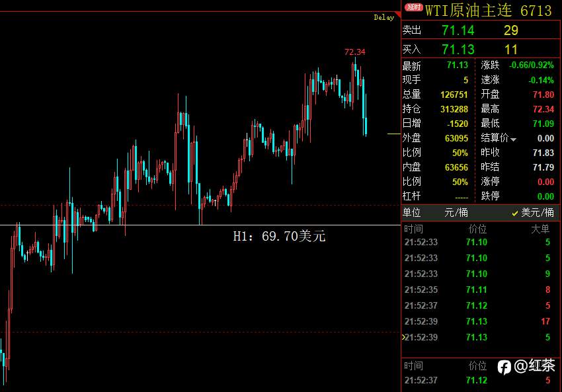
Task: Click the 价位 column header in tick list
Action: [x=477, y=229]
